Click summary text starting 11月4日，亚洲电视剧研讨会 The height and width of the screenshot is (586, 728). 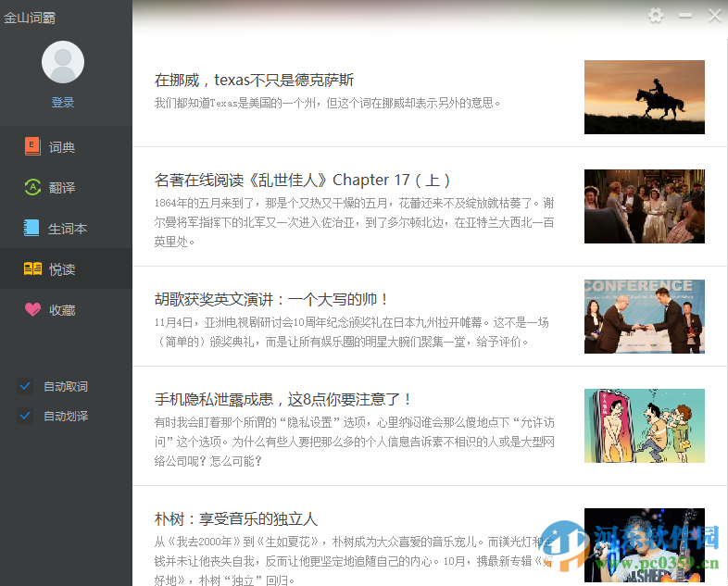pyautogui.click(x=351, y=332)
